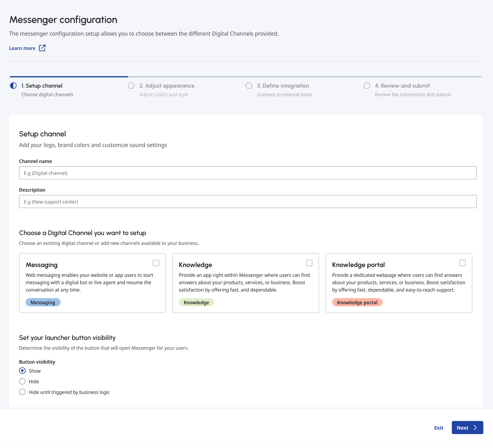The image size is (493, 448).
Task: Enable the Messaging channel checkbox
Action: point(156,262)
